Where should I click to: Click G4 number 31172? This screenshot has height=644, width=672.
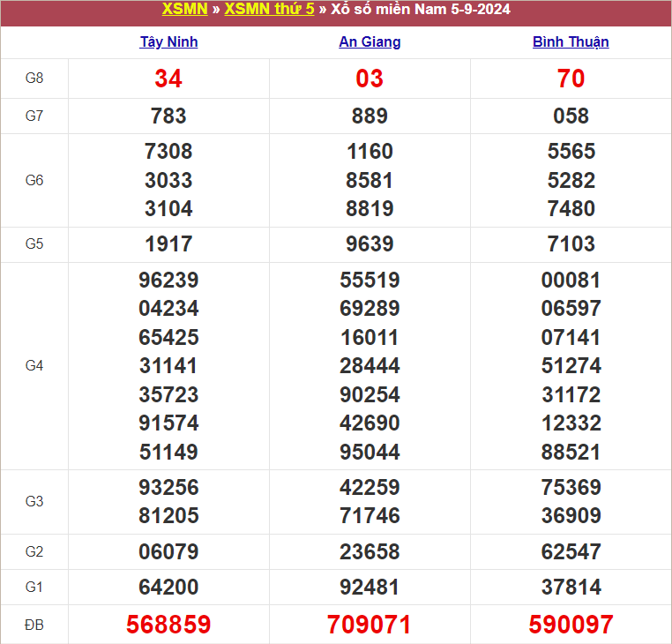571,394
